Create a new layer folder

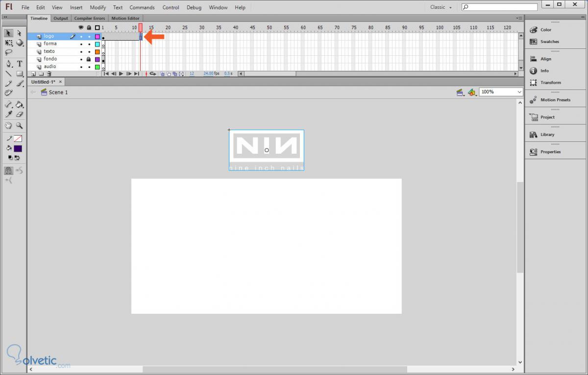[41, 74]
